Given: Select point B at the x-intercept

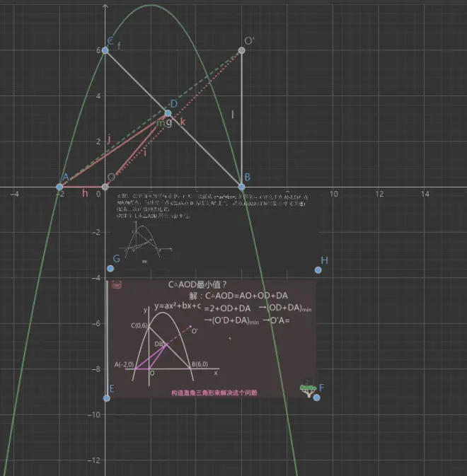Looking at the screenshot, I should point(241,187).
